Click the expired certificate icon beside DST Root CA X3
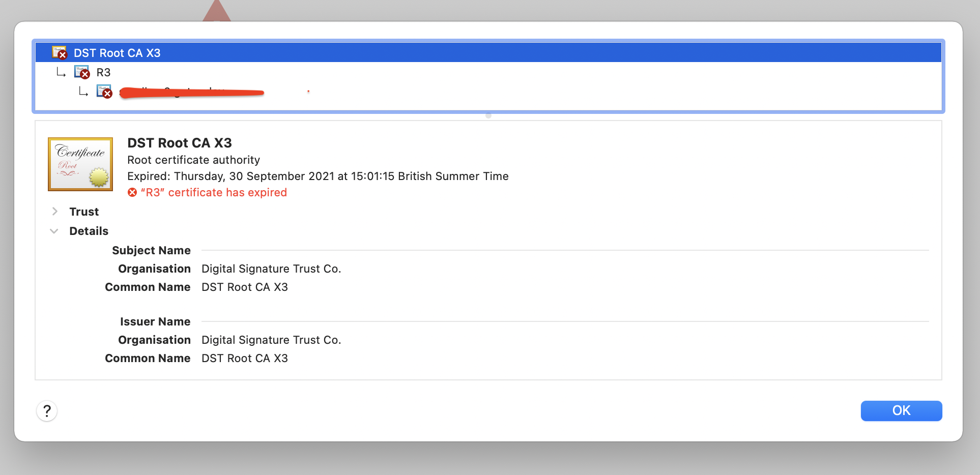The height and width of the screenshot is (475, 980). (60, 52)
